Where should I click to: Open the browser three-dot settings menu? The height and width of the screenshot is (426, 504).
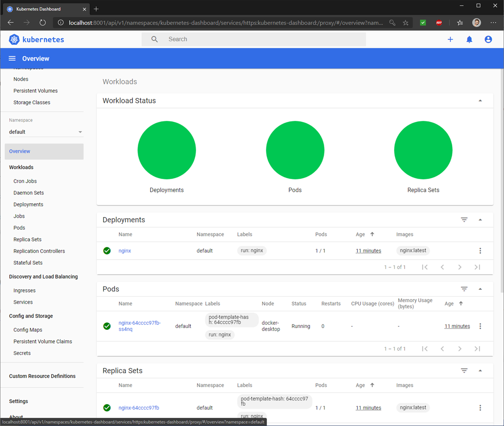pyautogui.click(x=494, y=22)
